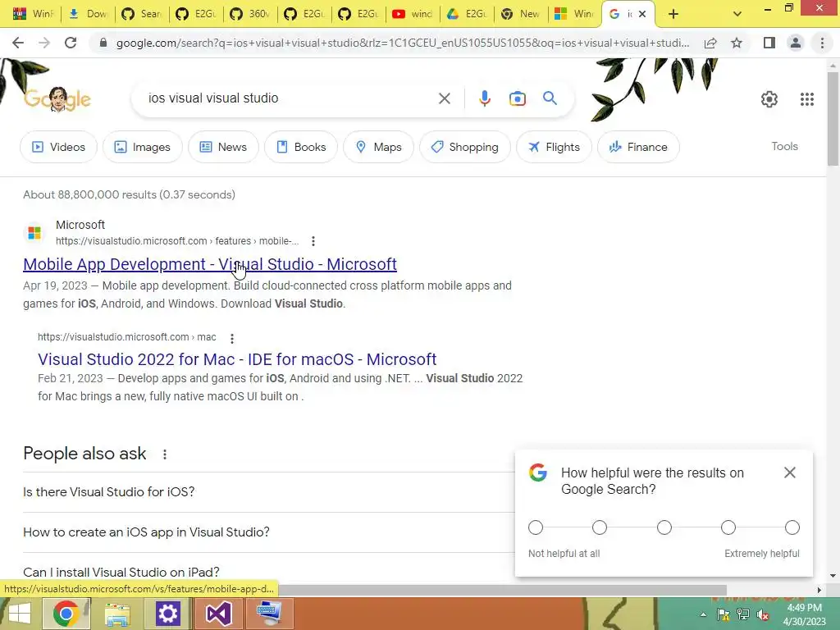The height and width of the screenshot is (630, 840).
Task: Rate results Not helpful at all
Action: click(x=535, y=527)
